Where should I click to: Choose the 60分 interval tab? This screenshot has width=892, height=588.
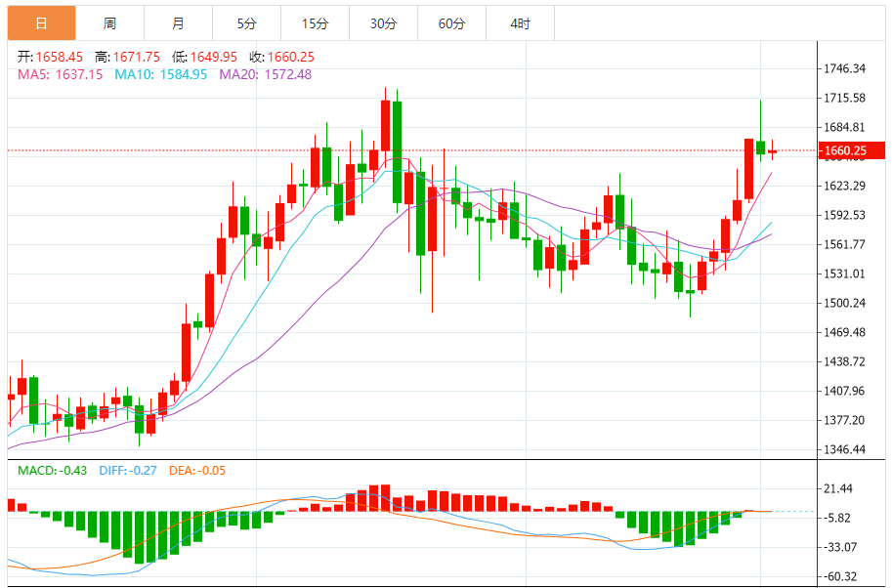pos(451,23)
